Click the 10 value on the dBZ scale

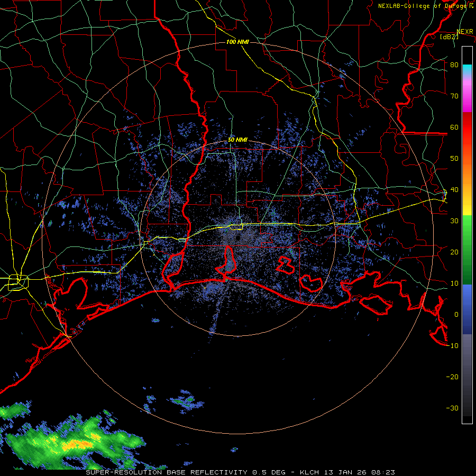pyautogui.click(x=454, y=283)
